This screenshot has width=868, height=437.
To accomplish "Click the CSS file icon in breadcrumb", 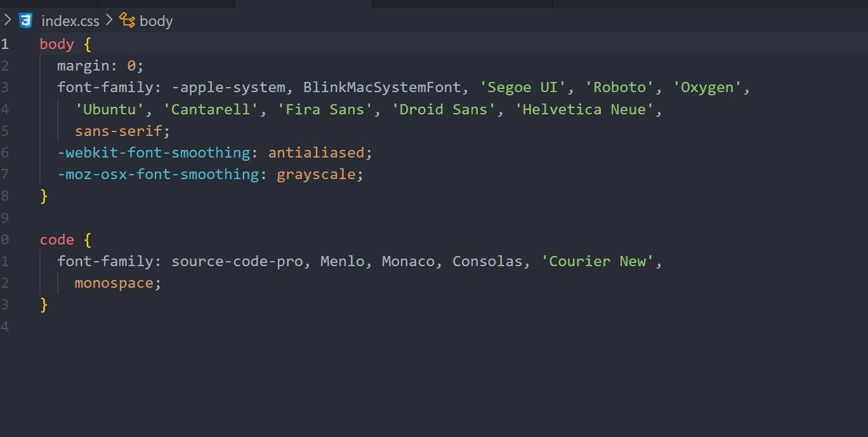I will pos(25,20).
